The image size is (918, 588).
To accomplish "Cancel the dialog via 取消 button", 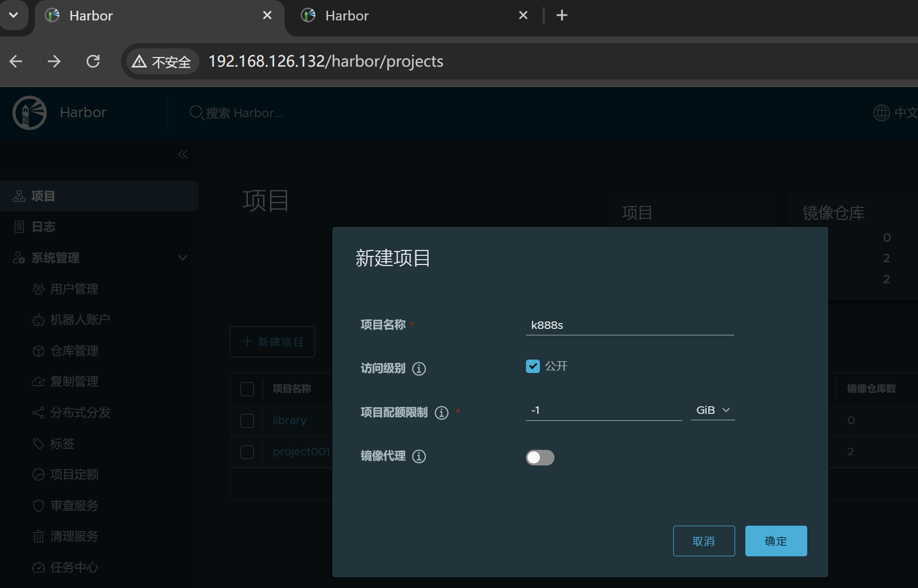I will coord(703,541).
